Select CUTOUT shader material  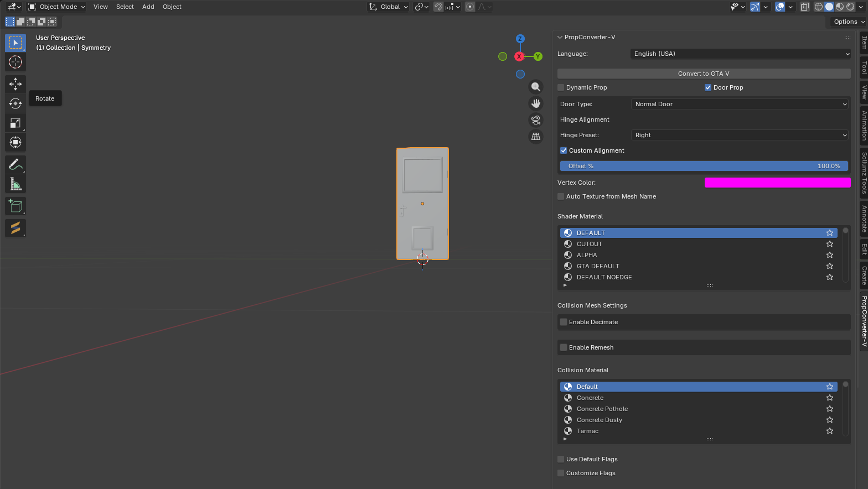[x=589, y=244]
